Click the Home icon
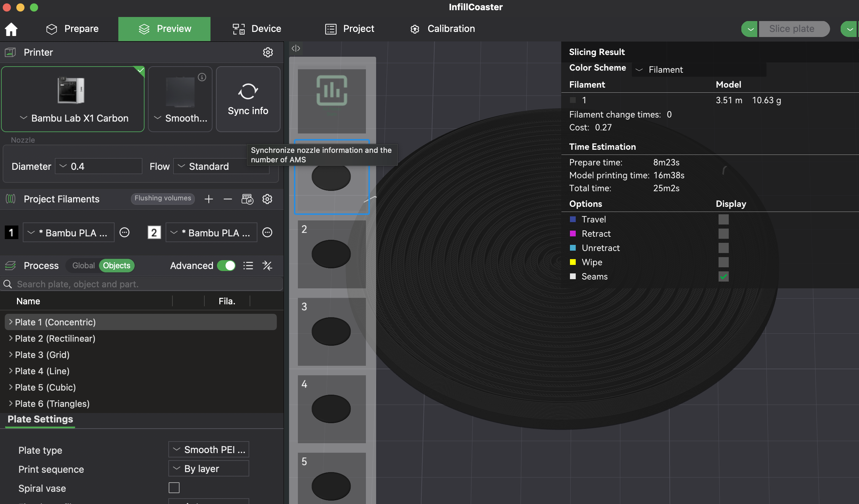The height and width of the screenshot is (504, 859). click(11, 29)
